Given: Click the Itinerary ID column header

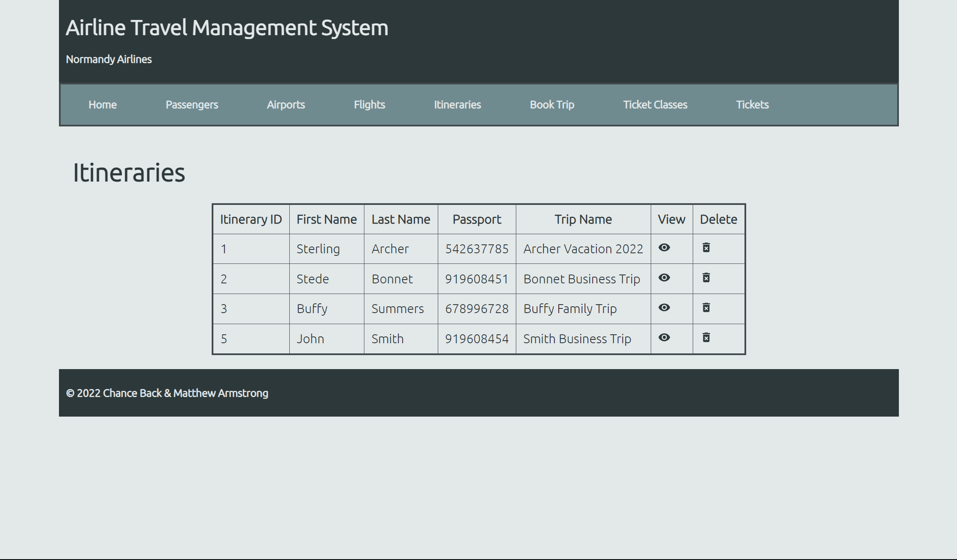Looking at the screenshot, I should (251, 219).
